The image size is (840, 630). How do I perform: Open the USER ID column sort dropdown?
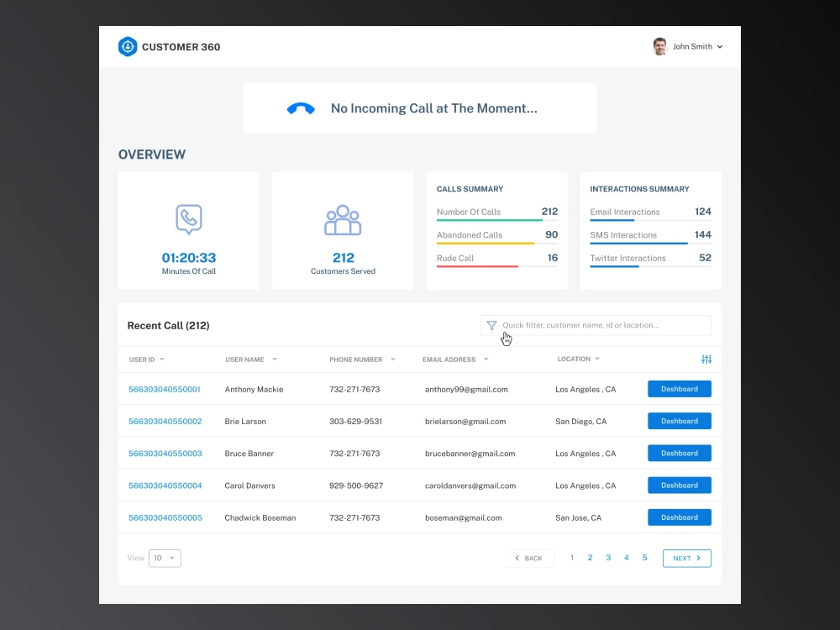[161, 359]
